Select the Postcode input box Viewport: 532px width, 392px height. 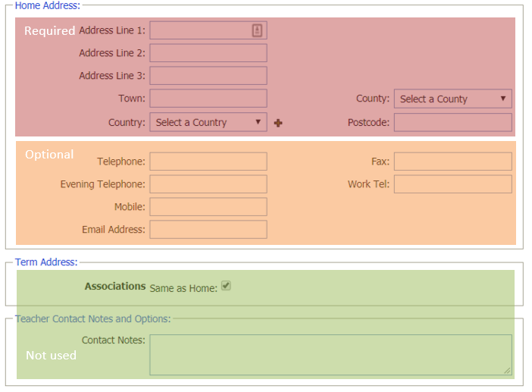pyautogui.click(x=452, y=122)
